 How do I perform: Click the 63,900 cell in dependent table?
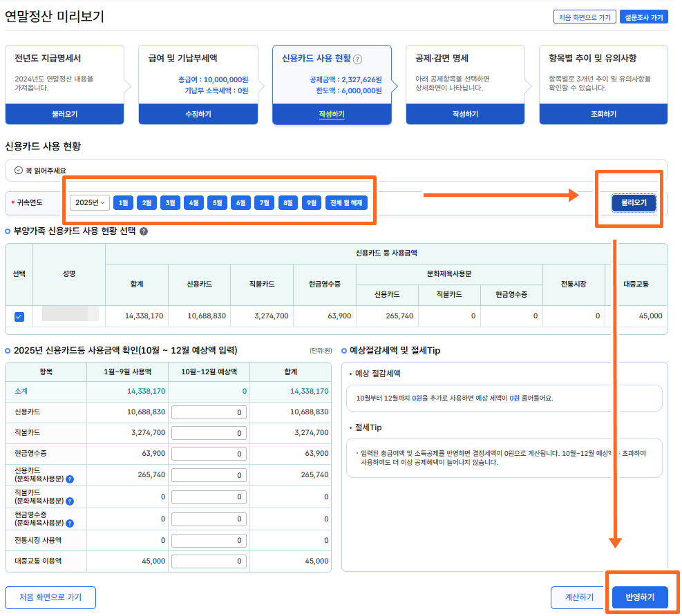[339, 316]
